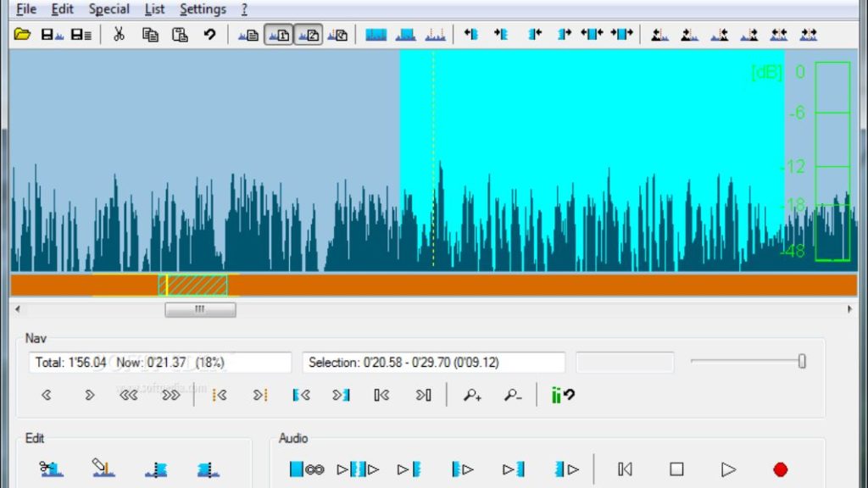Open the Special menu
Screen dimensions: 868x488
tap(109, 9)
